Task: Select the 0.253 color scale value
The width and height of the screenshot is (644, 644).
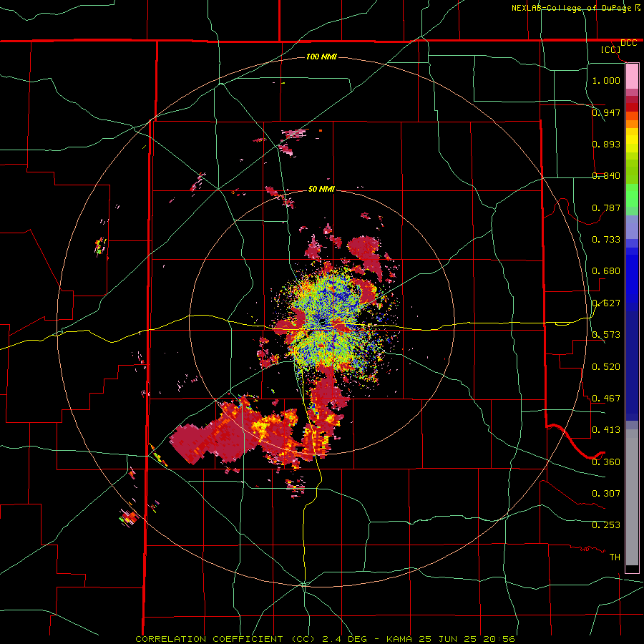Action: click(x=606, y=525)
